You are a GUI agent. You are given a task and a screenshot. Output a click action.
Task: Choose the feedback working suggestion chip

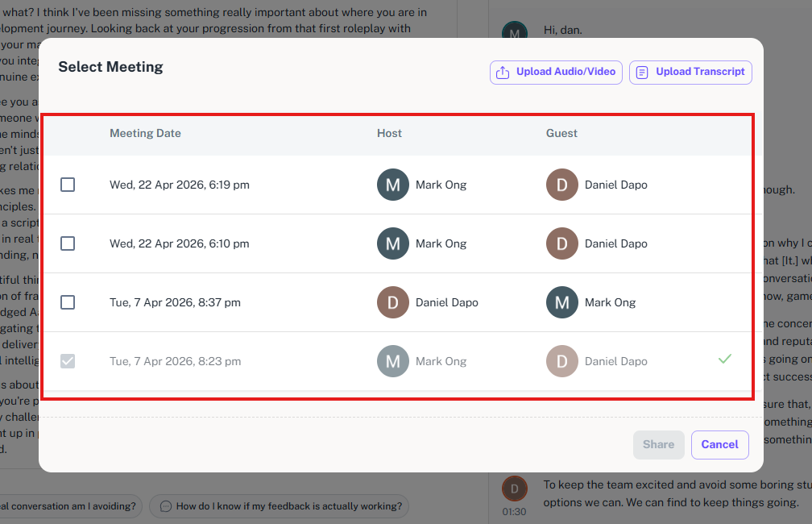coord(279,506)
